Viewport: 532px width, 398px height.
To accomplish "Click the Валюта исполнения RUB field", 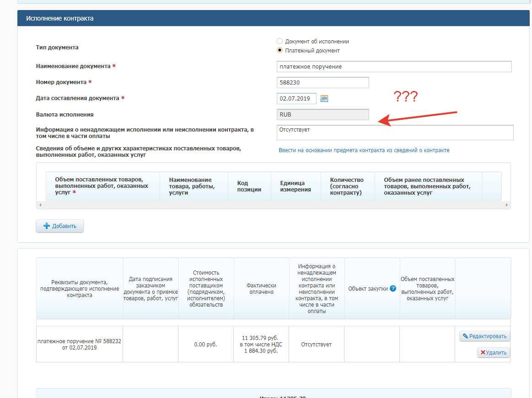I will [x=322, y=115].
